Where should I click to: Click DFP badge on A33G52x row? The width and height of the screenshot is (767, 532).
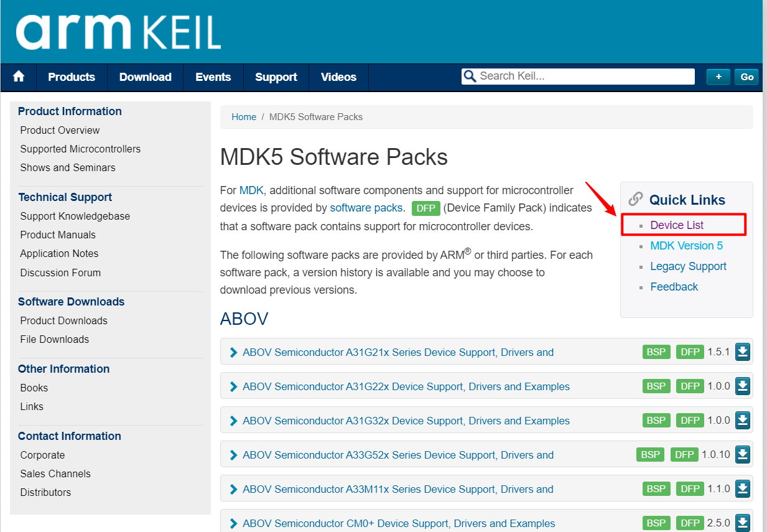click(x=685, y=455)
